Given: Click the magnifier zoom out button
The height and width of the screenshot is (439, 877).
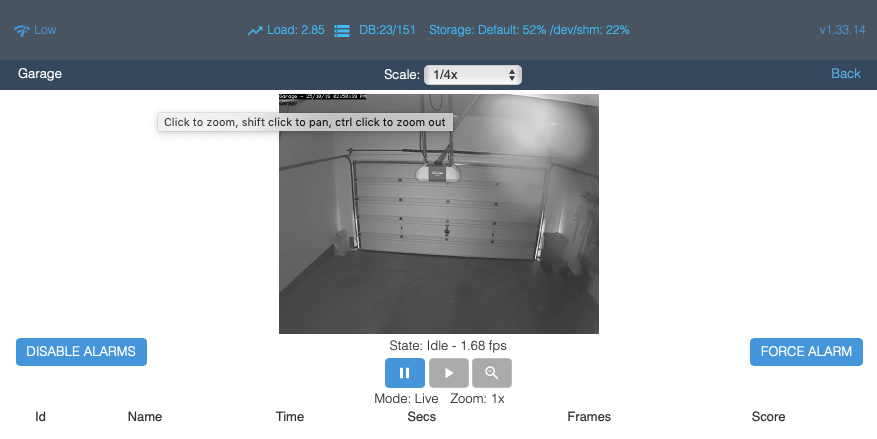Looking at the screenshot, I should coord(491,373).
